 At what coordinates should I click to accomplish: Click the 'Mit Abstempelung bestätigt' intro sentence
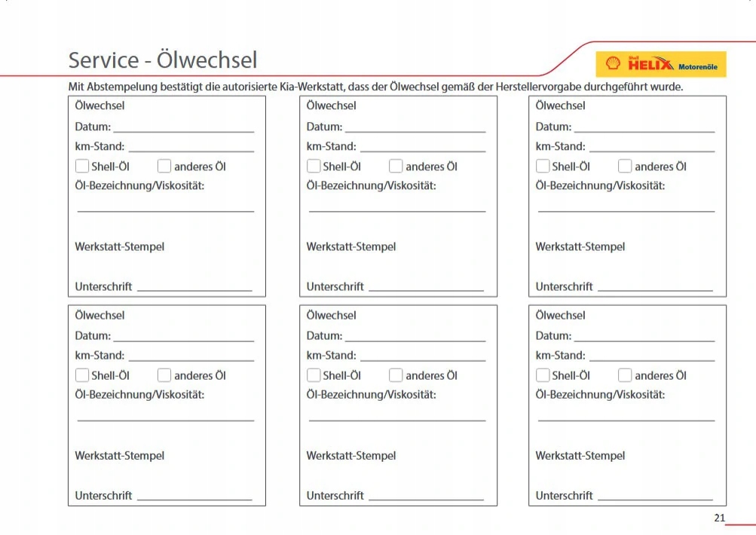pos(375,87)
